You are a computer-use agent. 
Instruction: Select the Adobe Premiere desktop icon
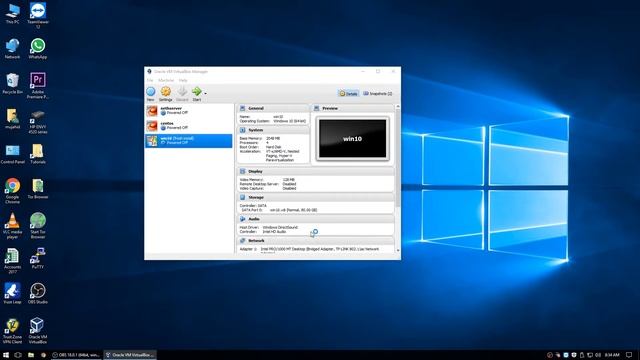(x=38, y=86)
